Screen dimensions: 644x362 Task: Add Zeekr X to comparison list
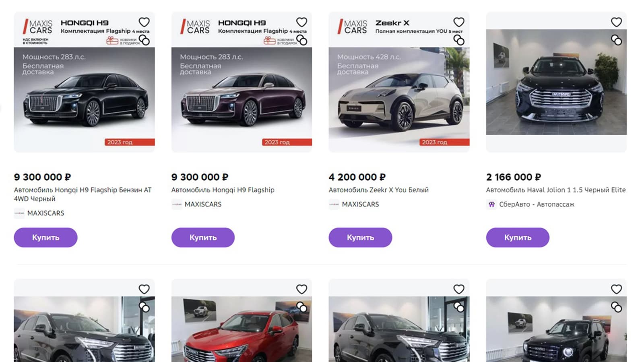pyautogui.click(x=459, y=40)
